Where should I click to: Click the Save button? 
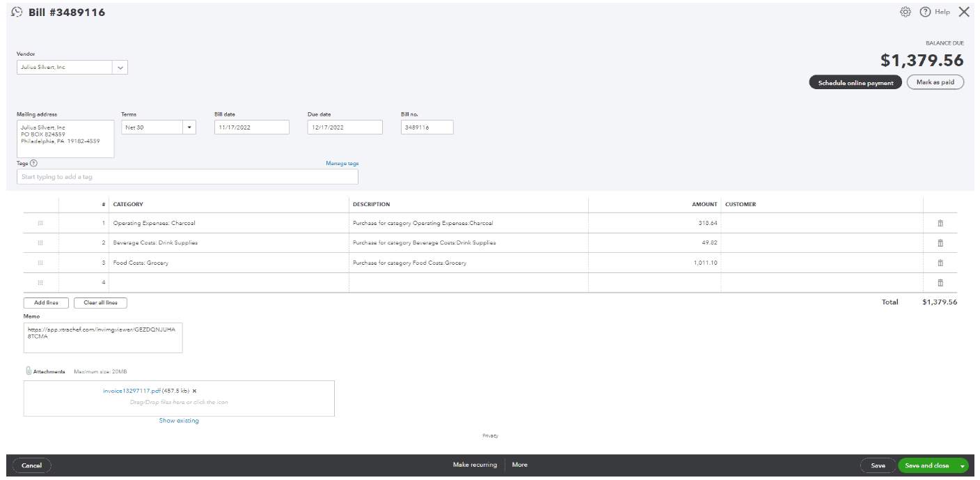(878, 465)
